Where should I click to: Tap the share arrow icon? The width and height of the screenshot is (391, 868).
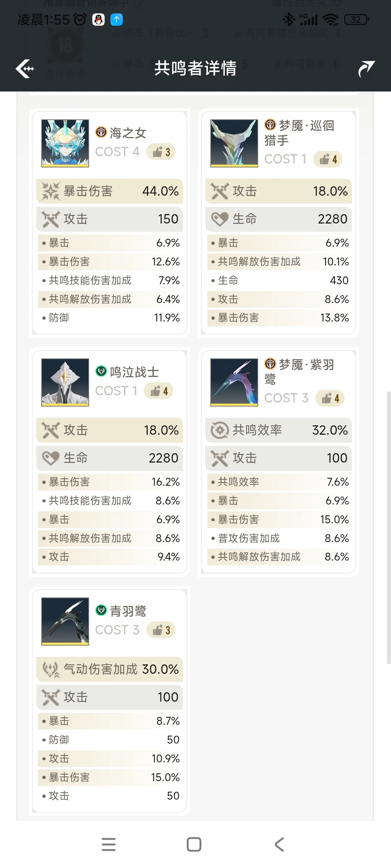366,68
